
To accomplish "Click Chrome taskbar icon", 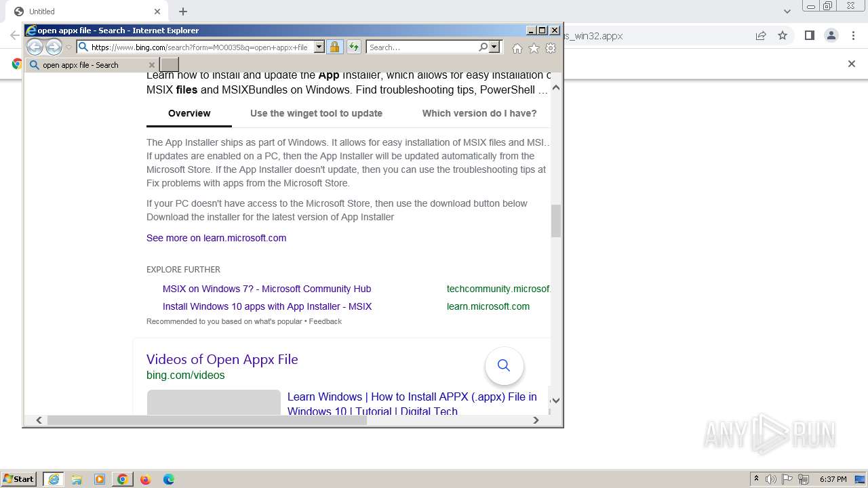I will 123,479.
